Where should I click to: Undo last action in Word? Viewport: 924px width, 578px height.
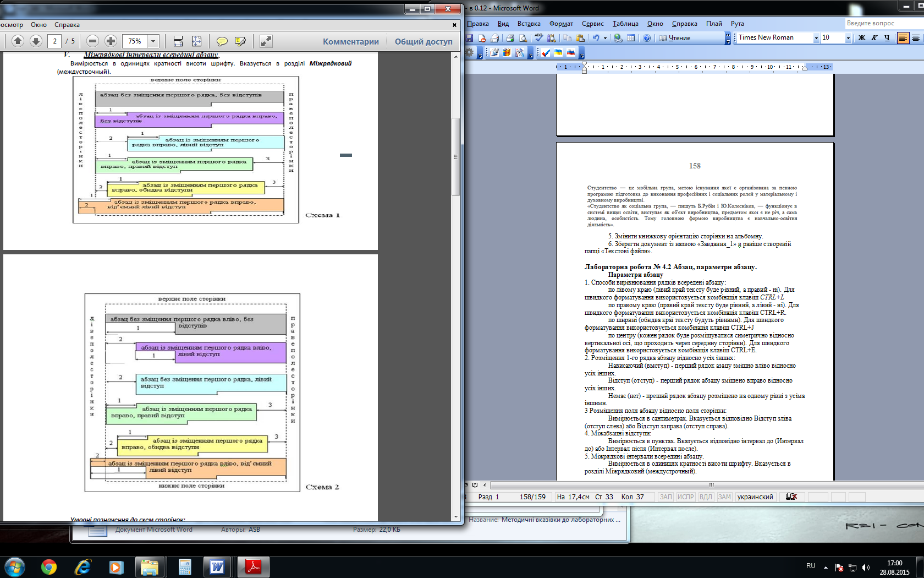coord(596,38)
